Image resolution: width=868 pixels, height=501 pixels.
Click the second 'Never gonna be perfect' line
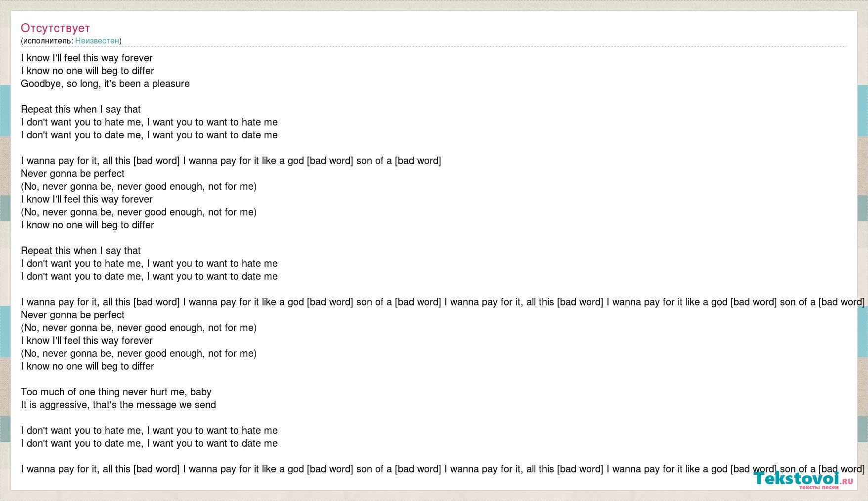click(73, 315)
